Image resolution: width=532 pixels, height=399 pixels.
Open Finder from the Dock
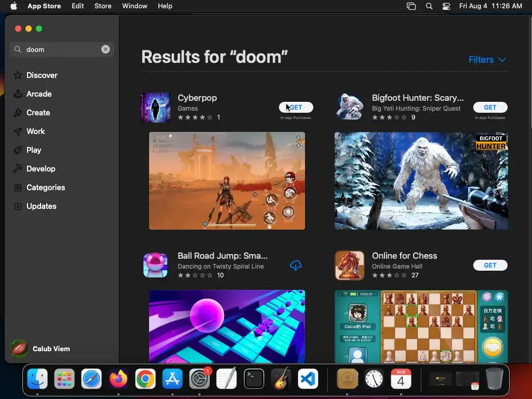point(37,379)
